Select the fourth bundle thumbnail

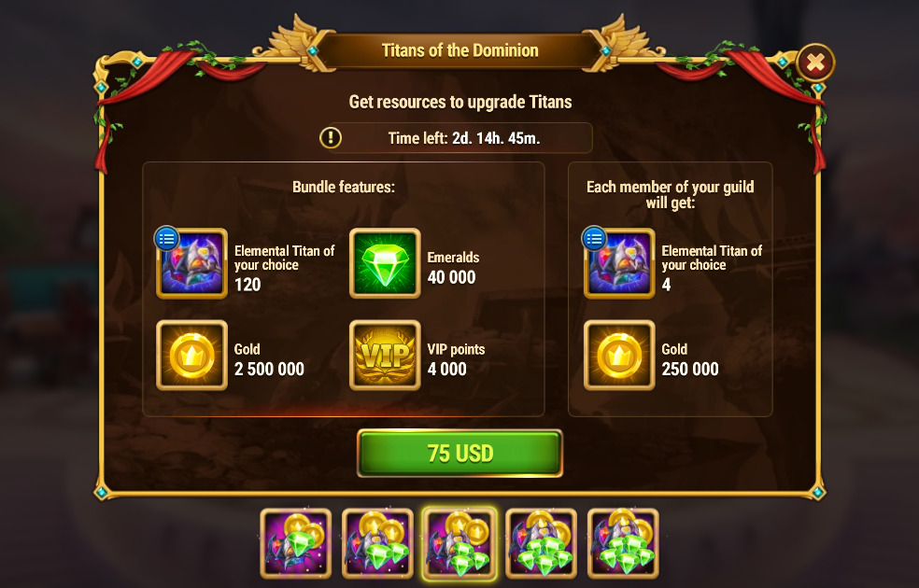pos(541,543)
